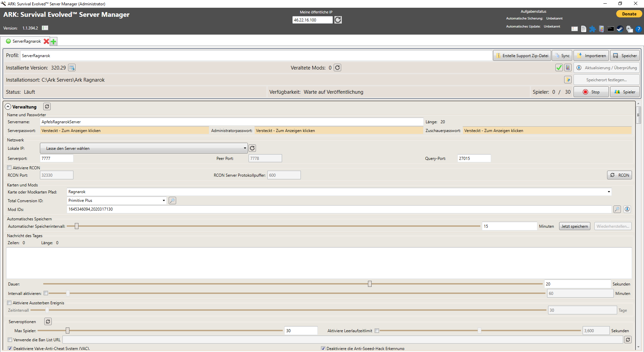Click the Servername input field

[x=231, y=122]
